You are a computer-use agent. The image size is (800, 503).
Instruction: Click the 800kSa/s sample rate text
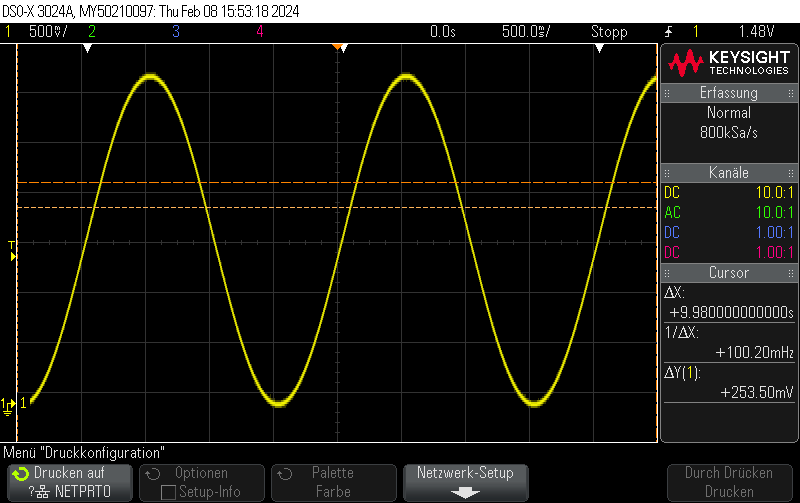click(x=729, y=133)
